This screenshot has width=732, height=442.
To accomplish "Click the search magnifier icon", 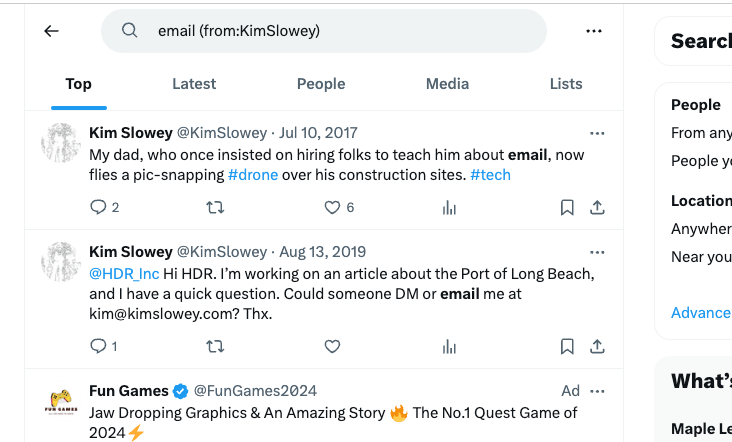I will click(x=130, y=31).
